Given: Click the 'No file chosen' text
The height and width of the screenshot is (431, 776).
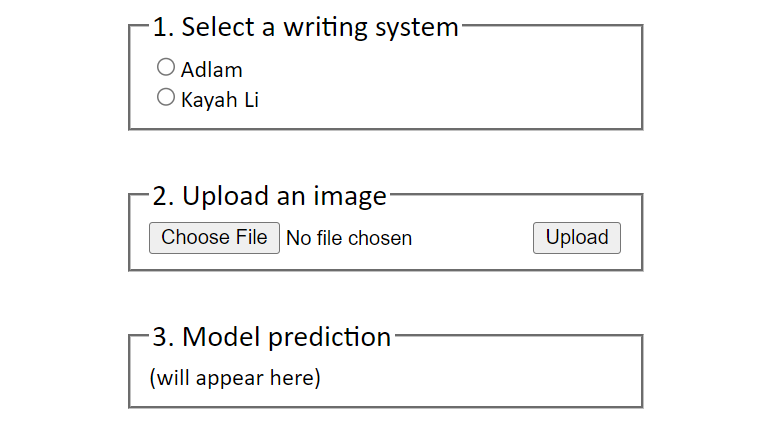Looking at the screenshot, I should [349, 239].
